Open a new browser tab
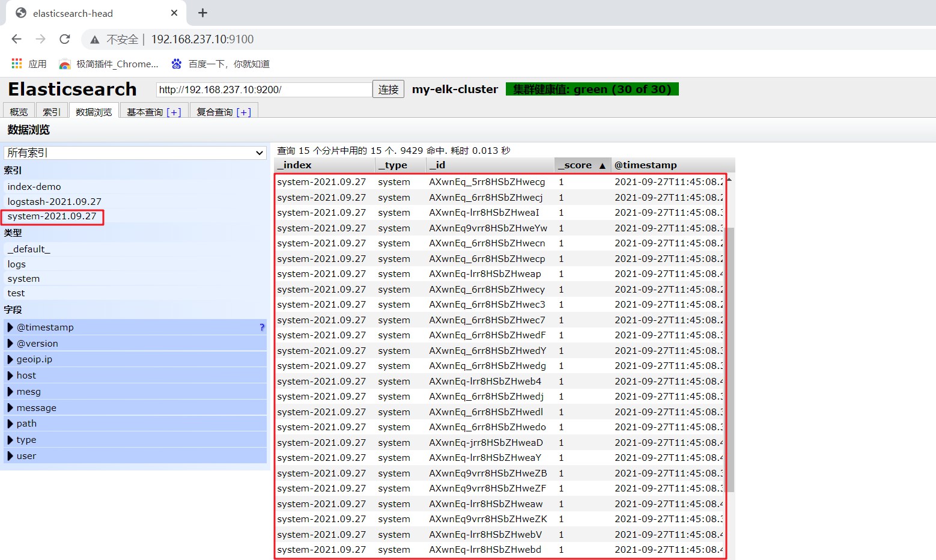This screenshot has width=936, height=560. (x=202, y=13)
